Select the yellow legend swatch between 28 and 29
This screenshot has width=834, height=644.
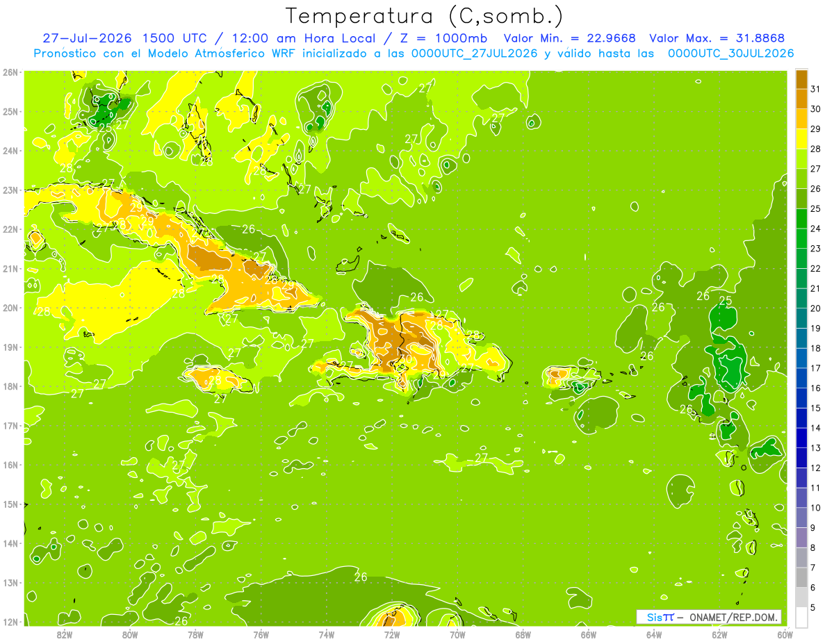[x=801, y=139]
